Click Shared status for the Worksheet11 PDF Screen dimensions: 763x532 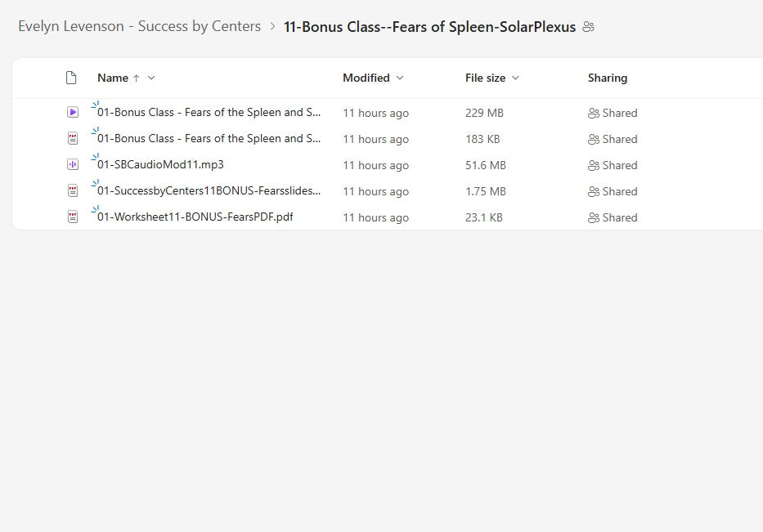619,218
